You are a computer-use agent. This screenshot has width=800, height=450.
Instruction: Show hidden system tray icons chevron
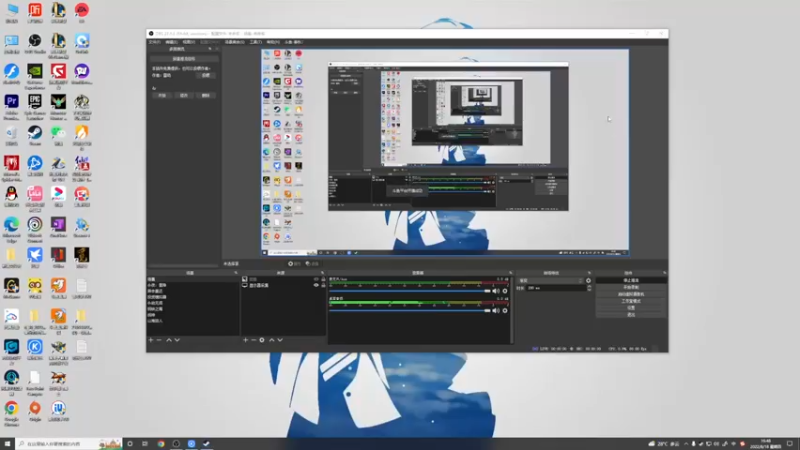(x=686, y=444)
